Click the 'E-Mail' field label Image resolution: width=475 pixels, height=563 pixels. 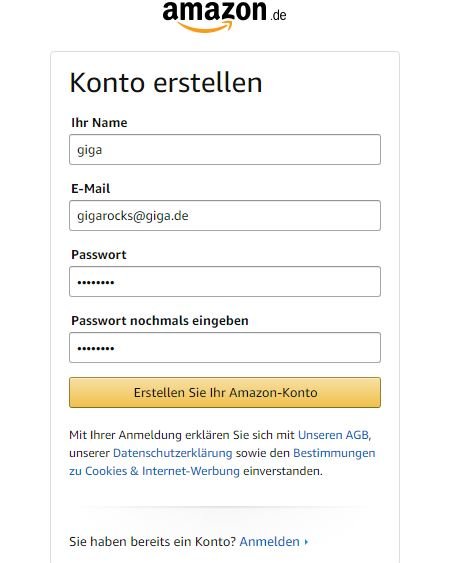click(x=90, y=189)
